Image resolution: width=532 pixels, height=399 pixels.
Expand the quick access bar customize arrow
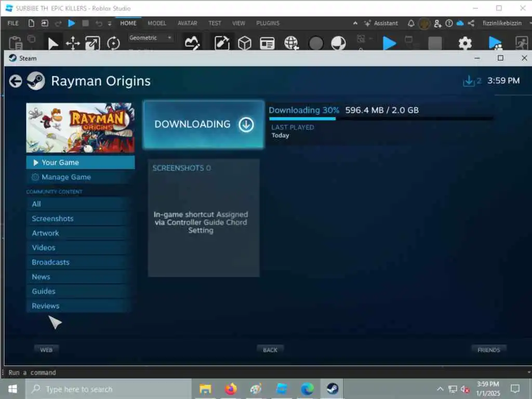point(110,23)
